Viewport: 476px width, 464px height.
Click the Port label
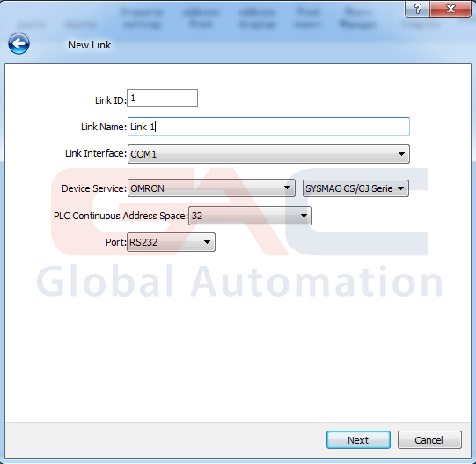tap(115, 242)
